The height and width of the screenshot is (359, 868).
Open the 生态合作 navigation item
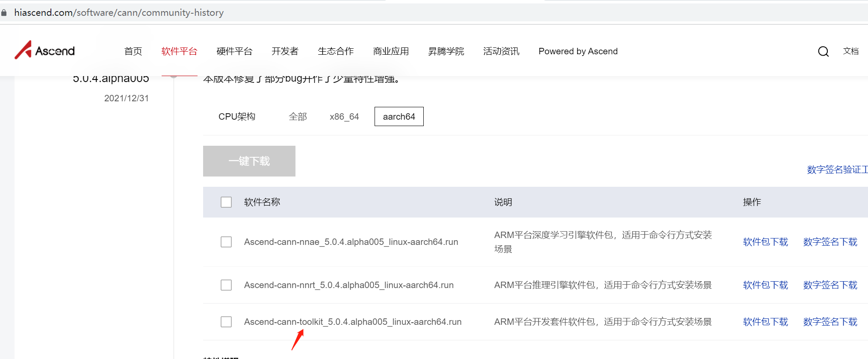click(x=336, y=51)
